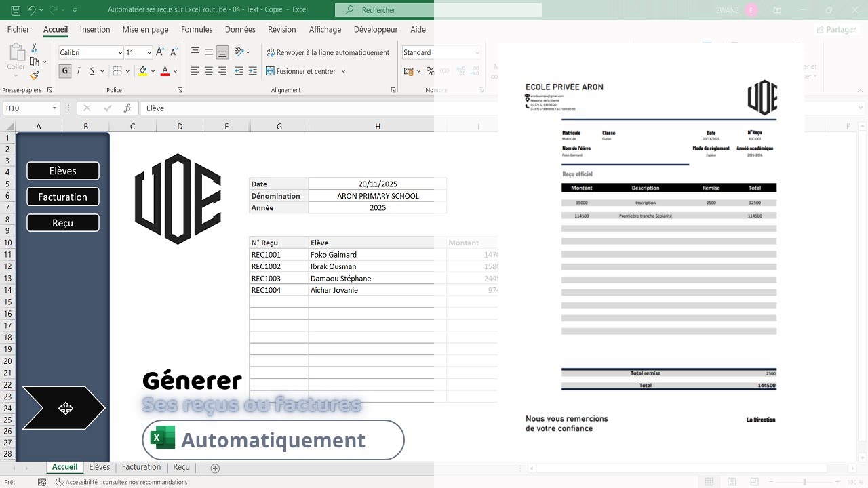Apply borders with the borders icon

coord(117,71)
